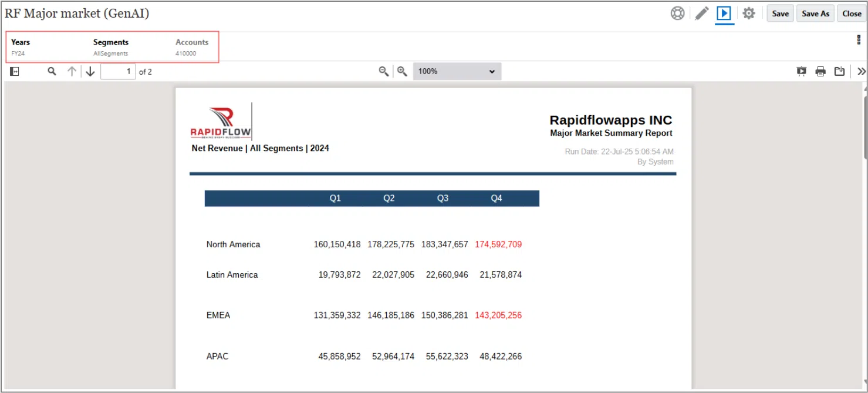
Task: Select the Years FY24 POV member
Action: [21, 48]
